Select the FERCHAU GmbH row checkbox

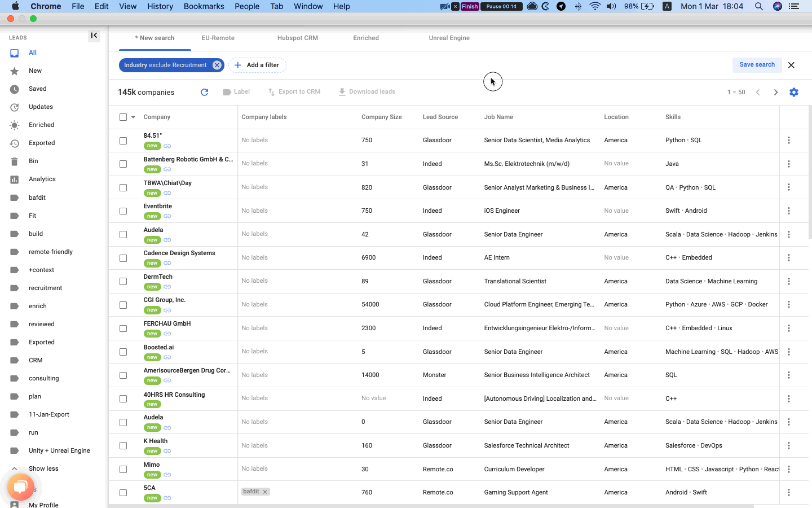click(123, 329)
